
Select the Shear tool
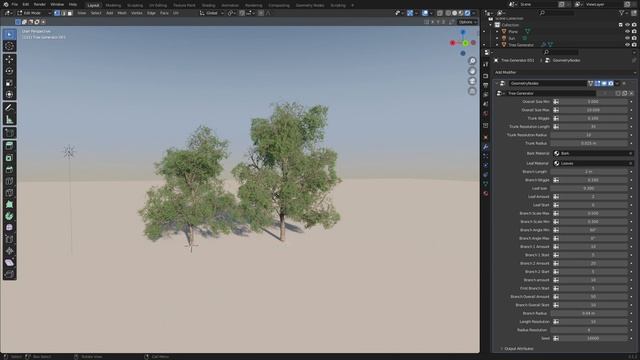[x=9, y=263]
